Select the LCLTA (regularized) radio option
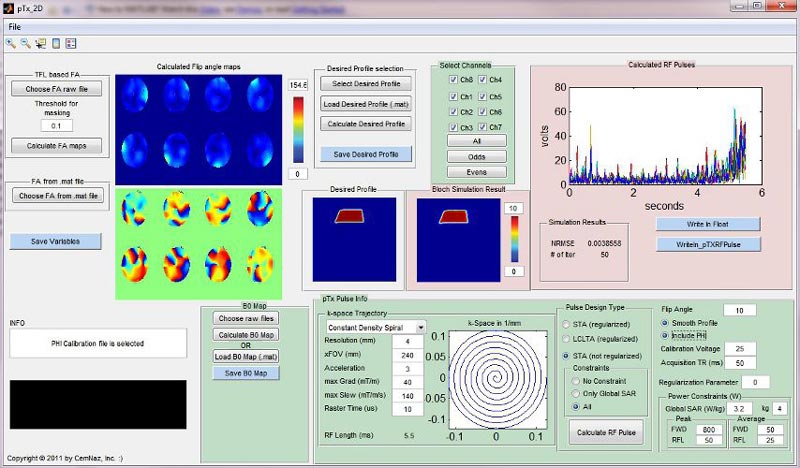 566,339
